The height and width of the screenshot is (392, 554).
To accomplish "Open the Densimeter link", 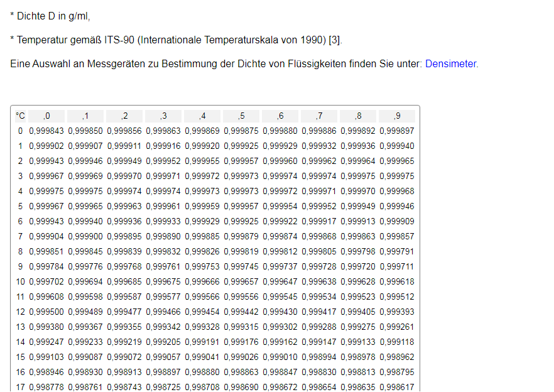I will (450, 63).
